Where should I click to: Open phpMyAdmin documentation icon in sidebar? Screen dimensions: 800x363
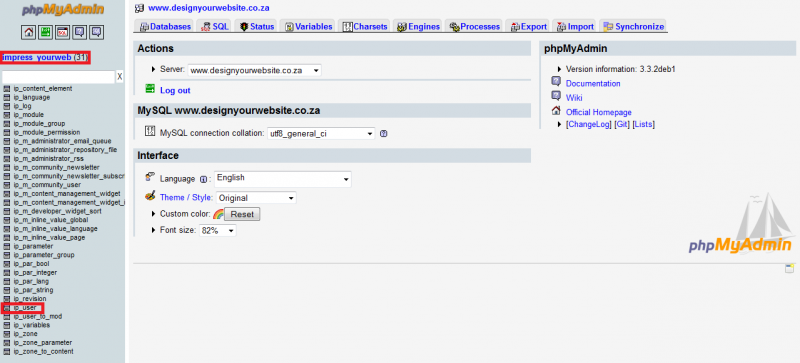[x=80, y=32]
